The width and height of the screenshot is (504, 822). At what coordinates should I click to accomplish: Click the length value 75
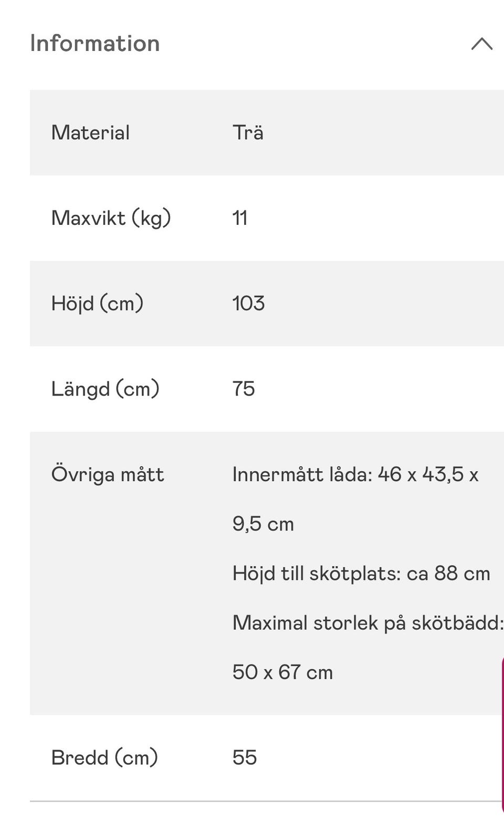click(x=244, y=389)
